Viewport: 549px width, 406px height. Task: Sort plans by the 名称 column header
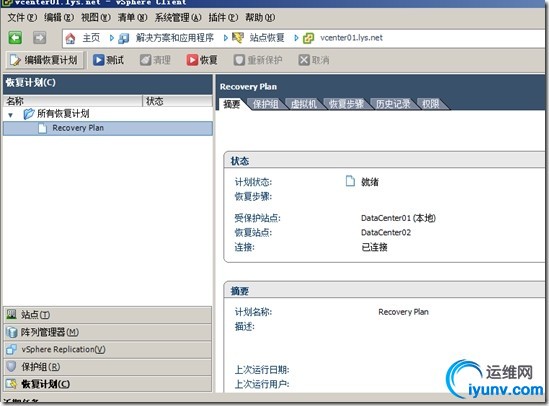coord(72,101)
